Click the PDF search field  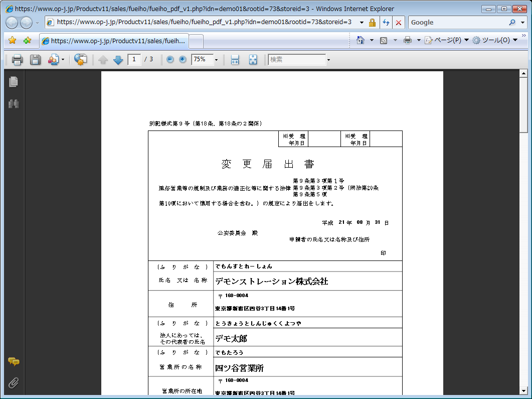(297, 59)
